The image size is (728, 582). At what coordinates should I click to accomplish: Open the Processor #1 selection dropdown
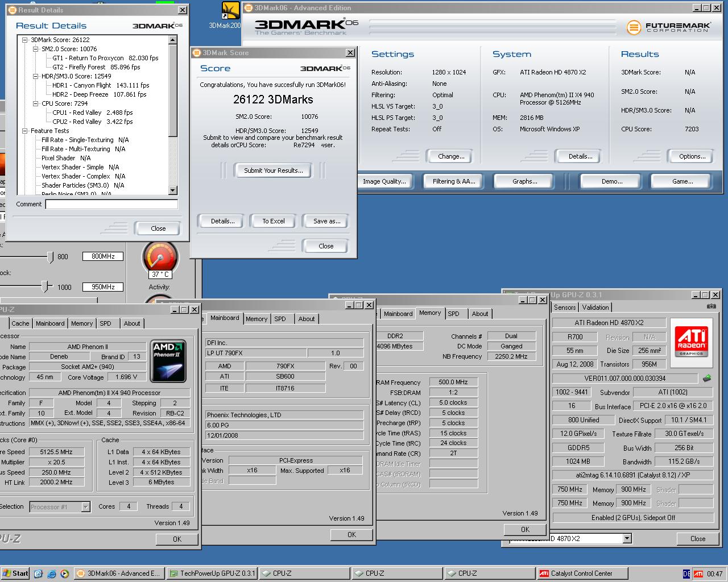pos(85,506)
